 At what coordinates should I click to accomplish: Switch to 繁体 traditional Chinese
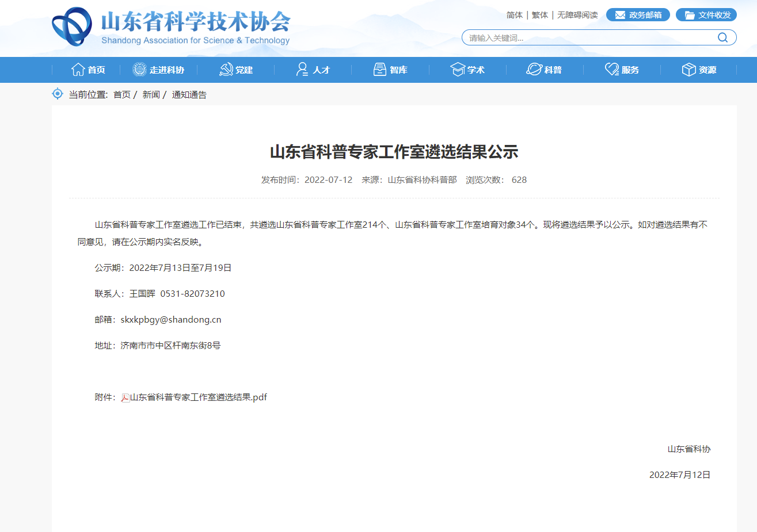click(539, 15)
